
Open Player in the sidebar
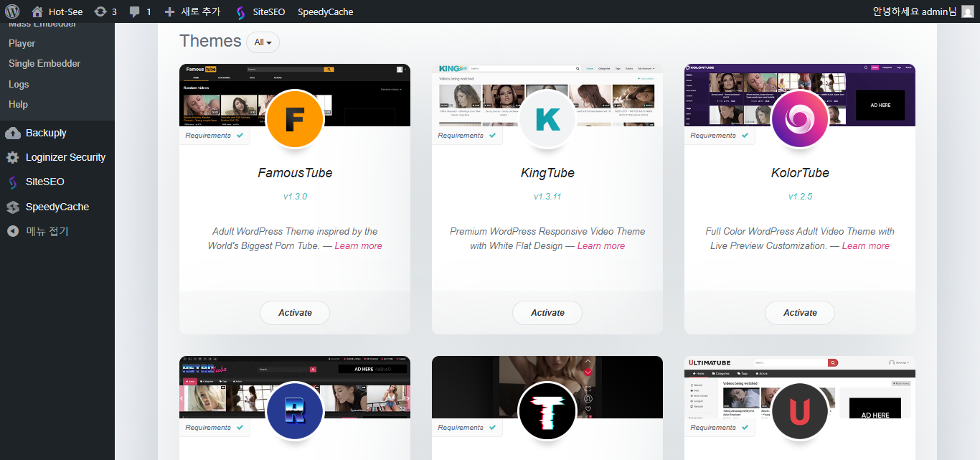point(22,43)
